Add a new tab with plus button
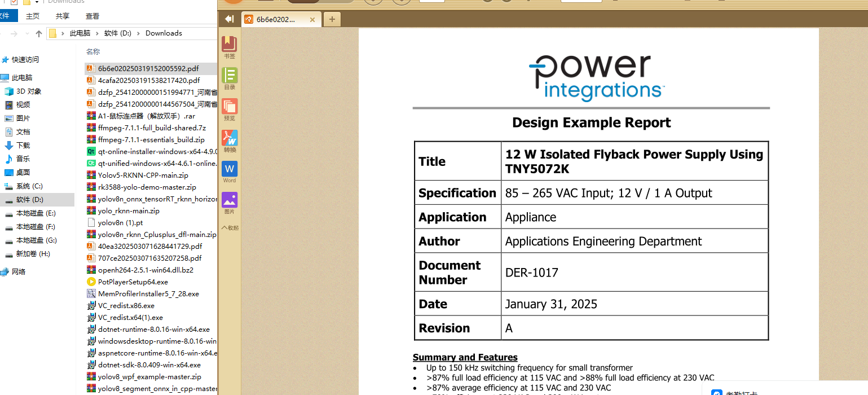This screenshot has width=868, height=395. pos(332,19)
